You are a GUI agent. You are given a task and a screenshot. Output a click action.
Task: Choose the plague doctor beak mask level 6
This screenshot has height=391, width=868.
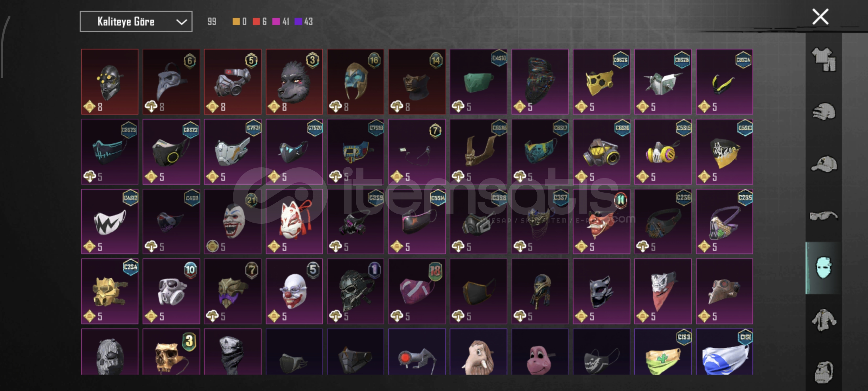171,82
